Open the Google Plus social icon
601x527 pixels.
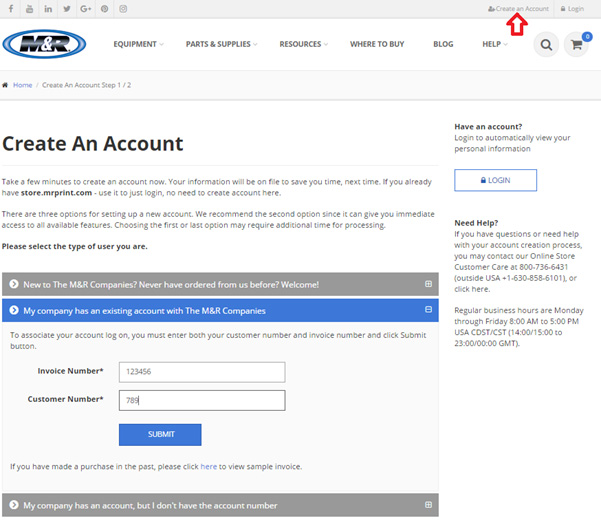pyautogui.click(x=85, y=8)
